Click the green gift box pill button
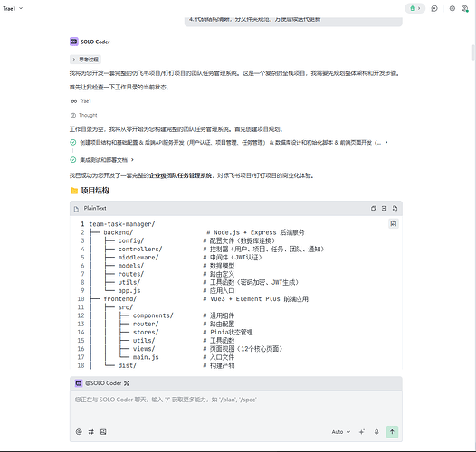Screen dimensions: 476x452 click(x=414, y=8)
